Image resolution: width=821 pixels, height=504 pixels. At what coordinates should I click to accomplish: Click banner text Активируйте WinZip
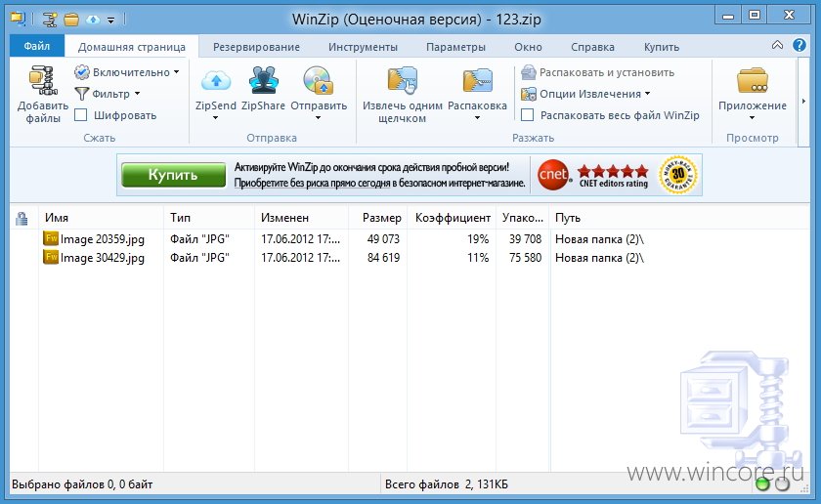tap(371, 167)
